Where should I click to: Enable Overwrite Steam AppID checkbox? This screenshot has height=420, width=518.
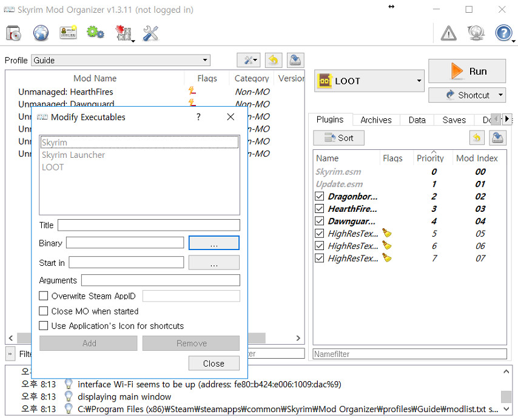coord(44,296)
